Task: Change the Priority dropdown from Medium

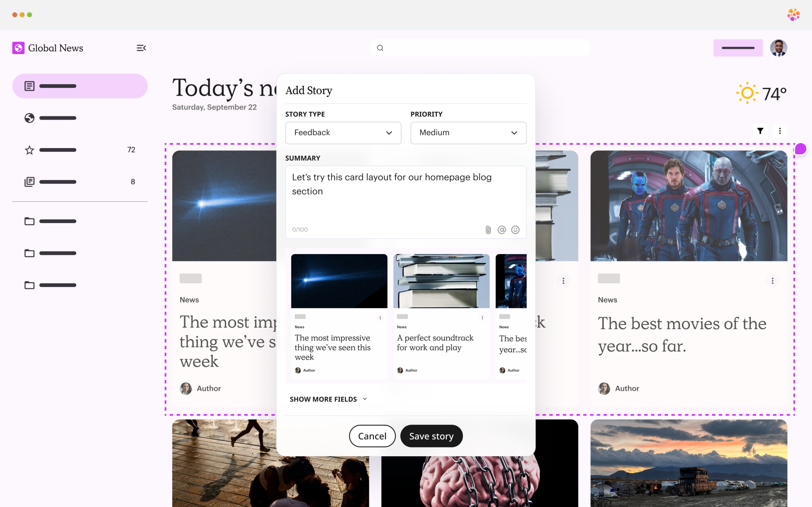Action: click(x=468, y=133)
